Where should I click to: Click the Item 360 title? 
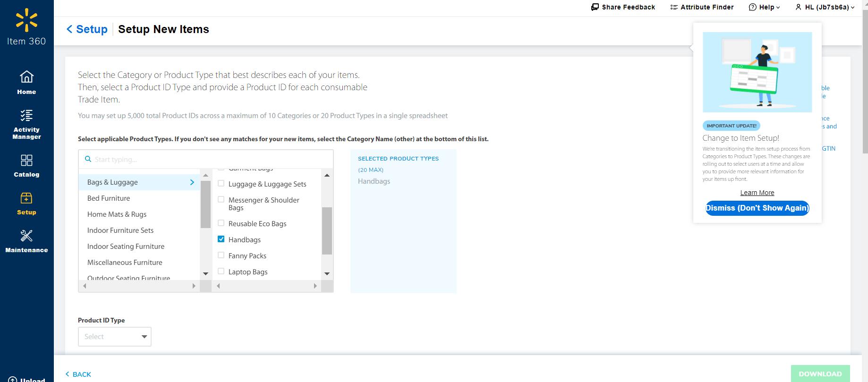point(26,41)
